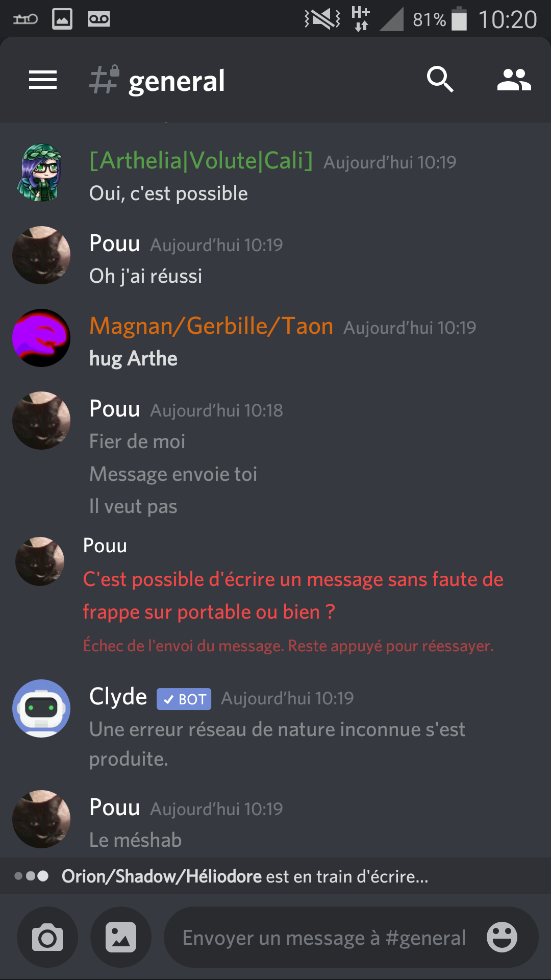Open the hamburger navigation menu
Image resolution: width=551 pixels, height=980 pixels.
[x=43, y=80]
